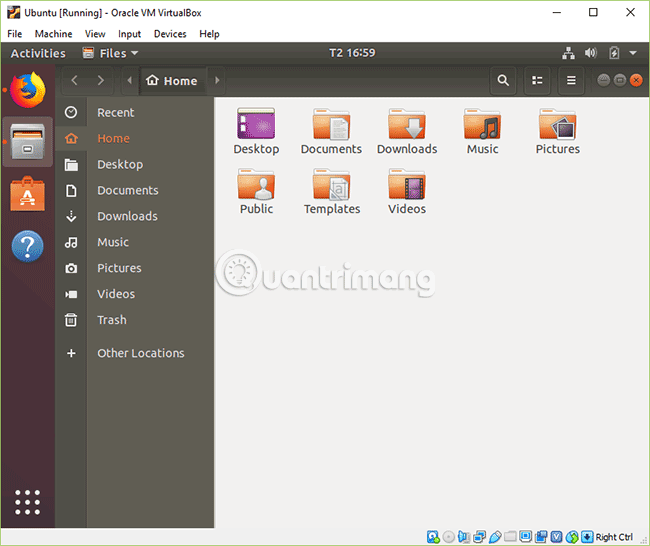Go to Desktop in the sidebar
Viewport: 650px width, 546px height.
135,165
